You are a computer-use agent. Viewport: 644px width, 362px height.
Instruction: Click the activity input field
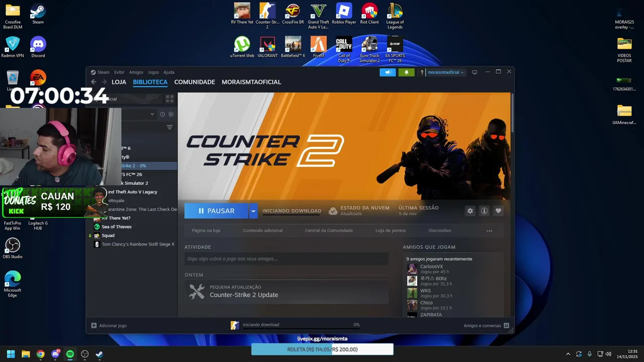tap(286, 259)
